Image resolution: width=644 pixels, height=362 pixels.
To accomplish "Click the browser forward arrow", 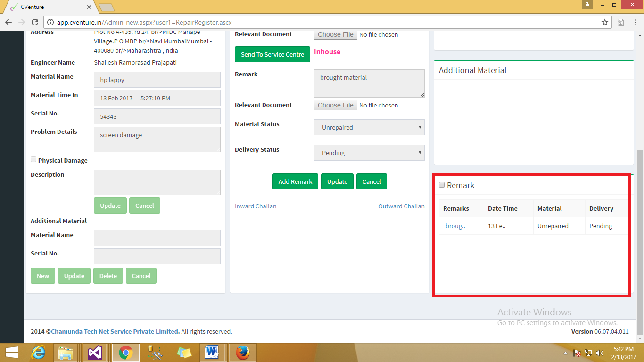I will [21, 22].
